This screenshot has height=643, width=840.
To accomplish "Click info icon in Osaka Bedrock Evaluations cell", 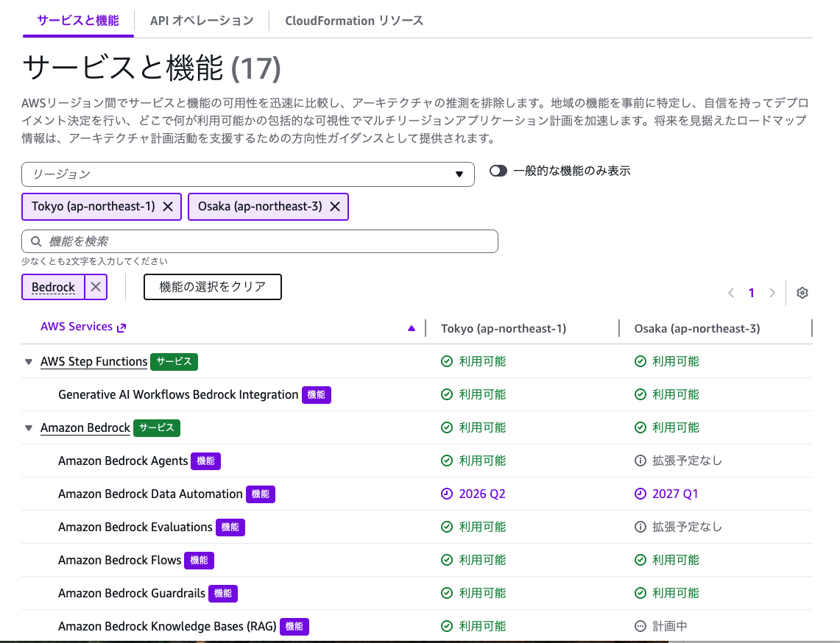I will [640, 527].
